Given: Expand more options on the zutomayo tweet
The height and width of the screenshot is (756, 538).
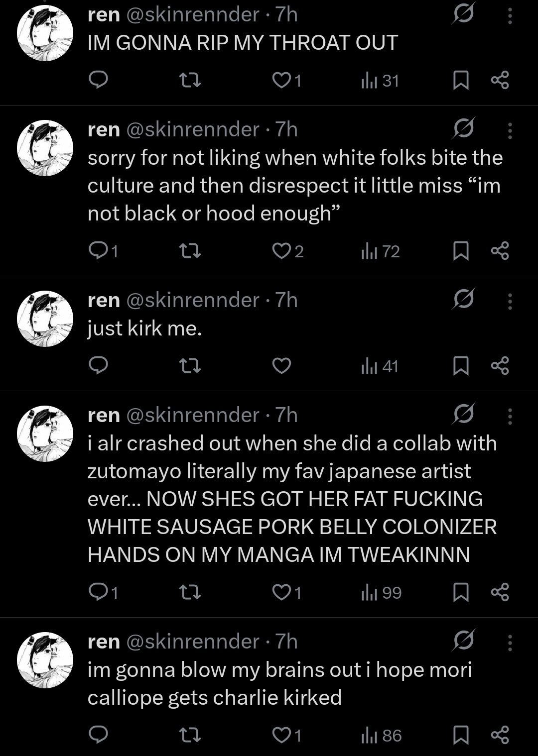Looking at the screenshot, I should tap(510, 416).
